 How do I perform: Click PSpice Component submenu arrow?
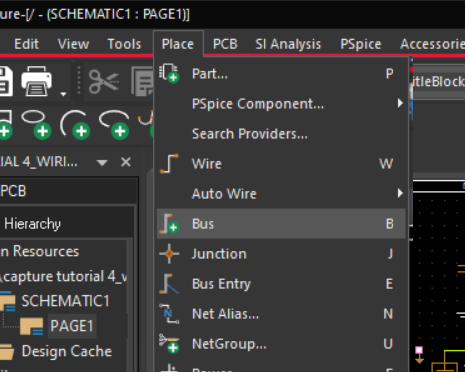point(400,103)
